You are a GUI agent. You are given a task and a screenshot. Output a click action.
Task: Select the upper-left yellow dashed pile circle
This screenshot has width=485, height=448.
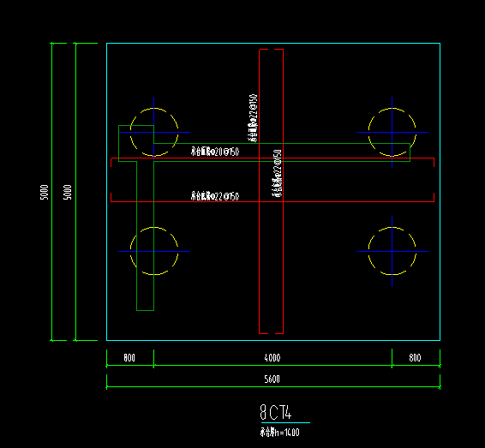pos(154,132)
